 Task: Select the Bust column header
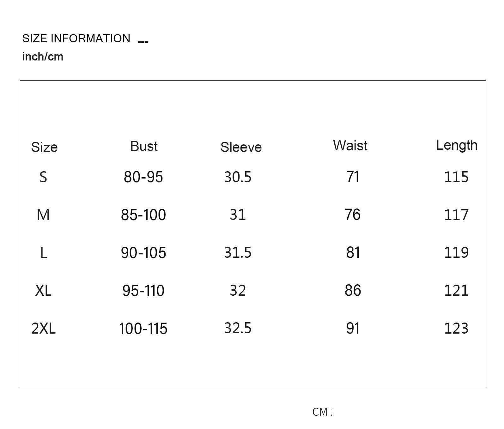point(144,146)
